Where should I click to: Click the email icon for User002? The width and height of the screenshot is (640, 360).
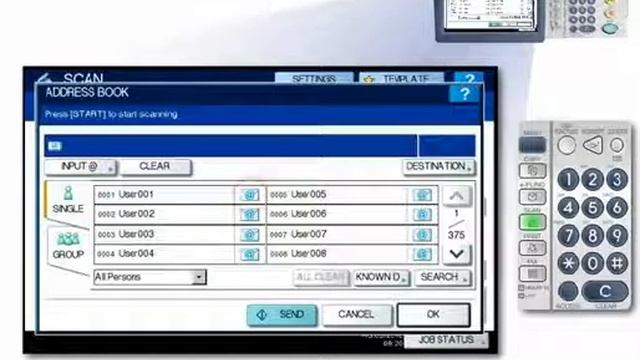point(249,214)
